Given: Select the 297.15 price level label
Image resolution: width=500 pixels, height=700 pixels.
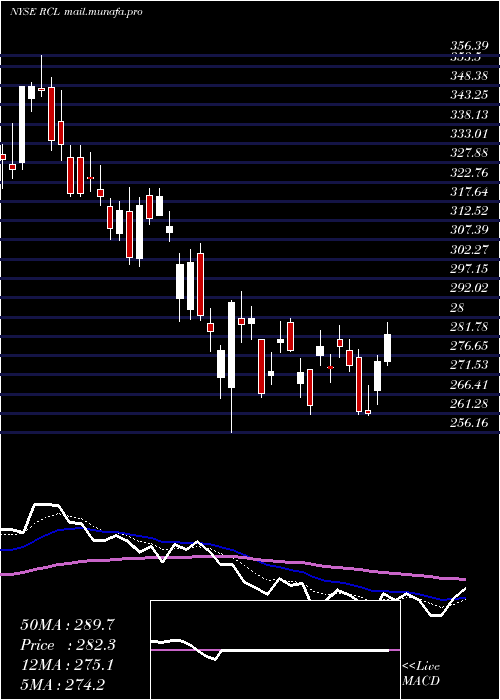Looking at the screenshot, I should point(469,269).
